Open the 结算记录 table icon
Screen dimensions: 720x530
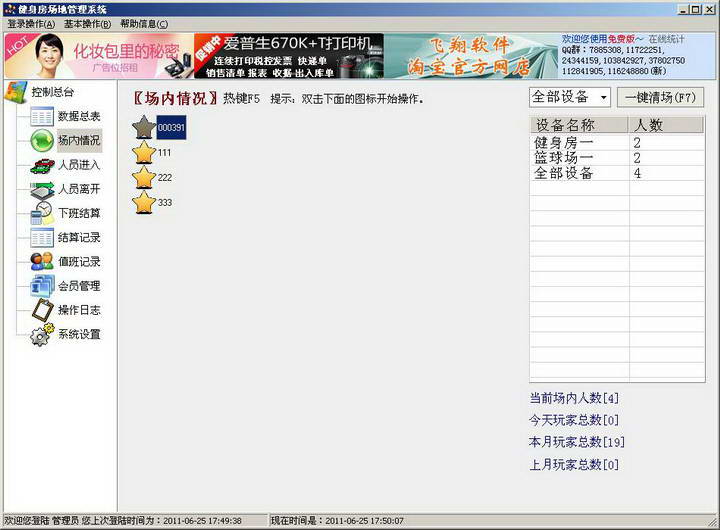coord(42,237)
